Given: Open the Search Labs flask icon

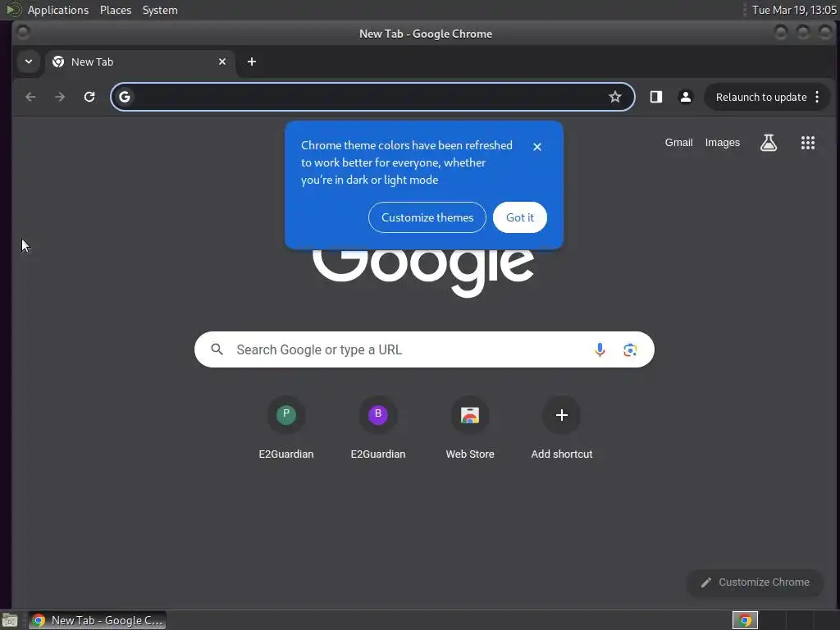Looking at the screenshot, I should tap(769, 143).
